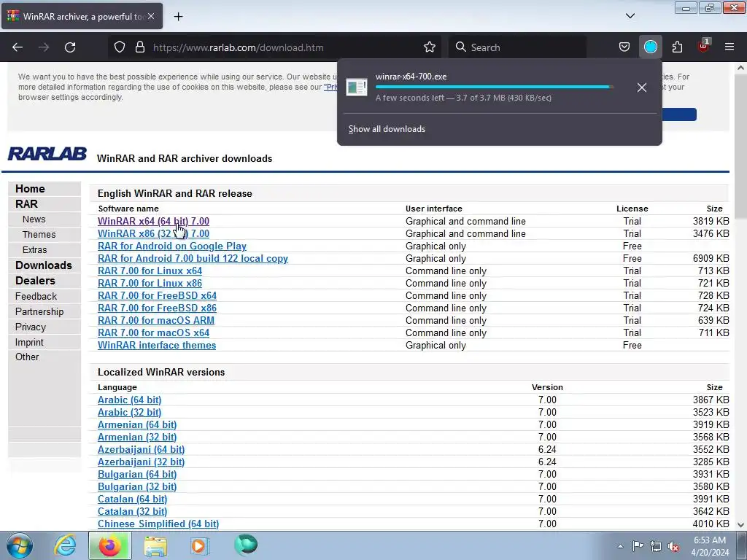The image size is (747, 560).
Task: Click the page vertical scrollbar thumb
Action: pyautogui.click(x=740, y=145)
